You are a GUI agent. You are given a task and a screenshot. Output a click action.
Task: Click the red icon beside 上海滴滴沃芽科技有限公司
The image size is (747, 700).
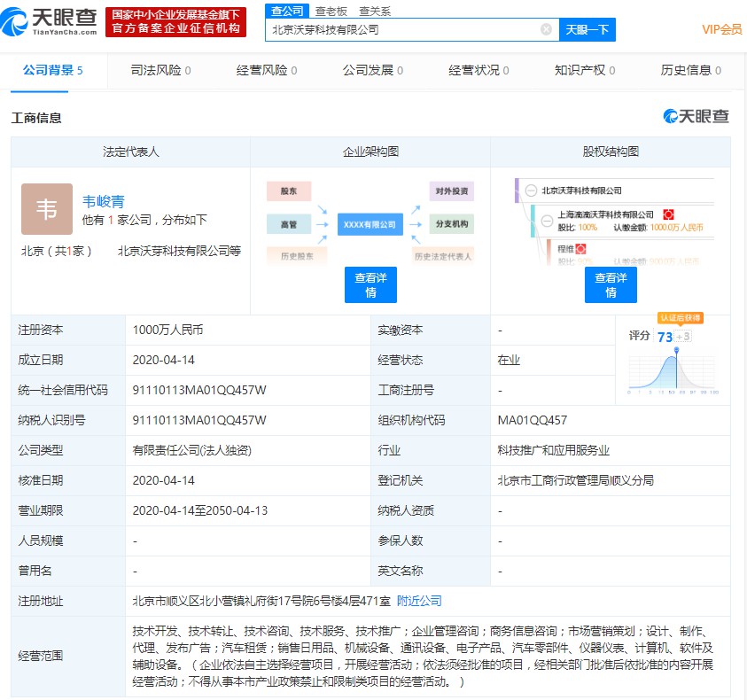click(x=668, y=214)
